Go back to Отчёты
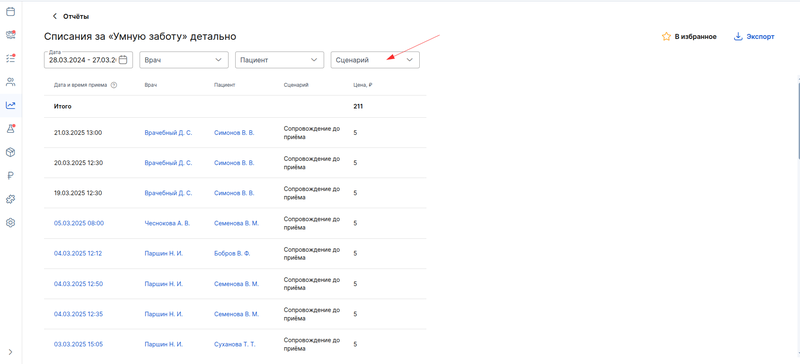Image resolution: width=800 pixels, height=364 pixels. tap(71, 16)
